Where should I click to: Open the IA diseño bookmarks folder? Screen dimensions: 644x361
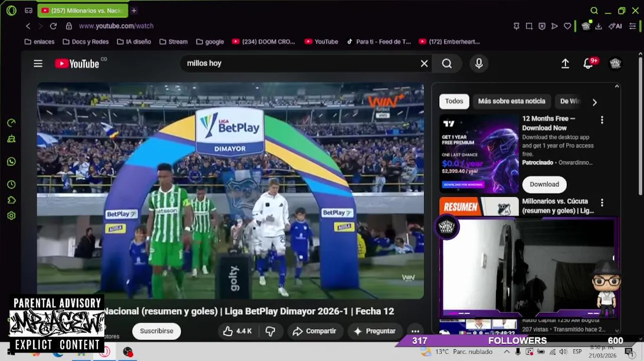133,42
